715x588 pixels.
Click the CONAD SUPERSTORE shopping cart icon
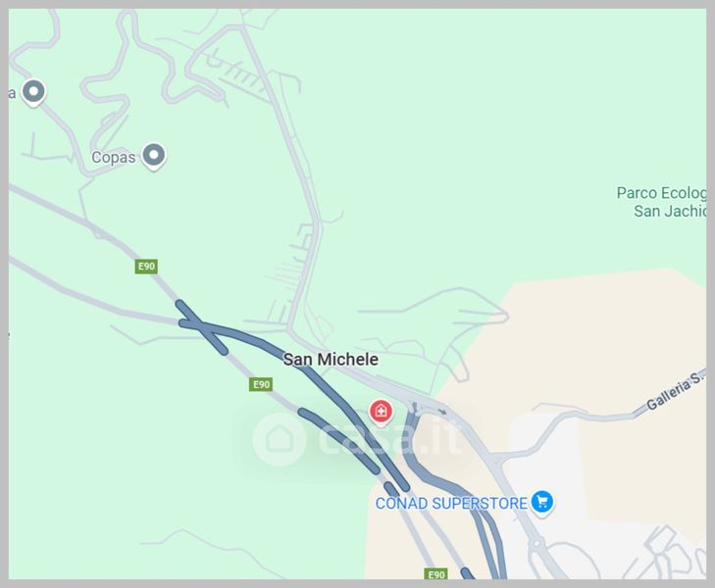coord(542,503)
